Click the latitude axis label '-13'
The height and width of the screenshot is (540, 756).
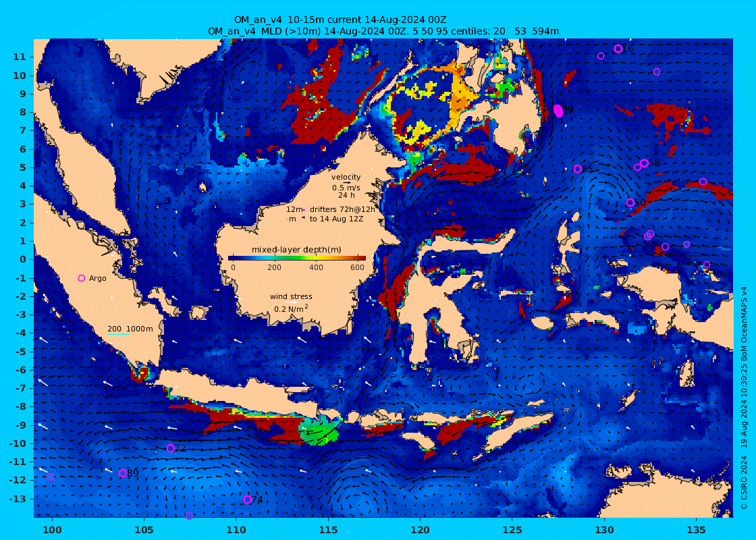click(x=18, y=499)
